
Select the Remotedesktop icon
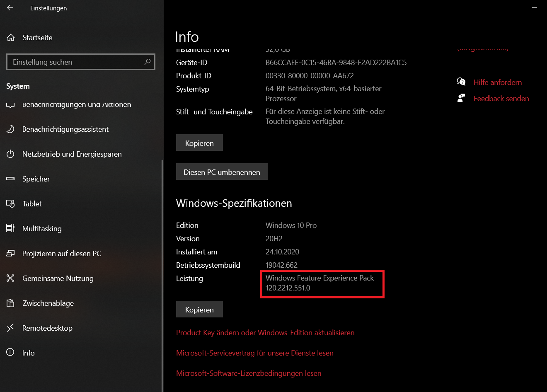(10, 328)
